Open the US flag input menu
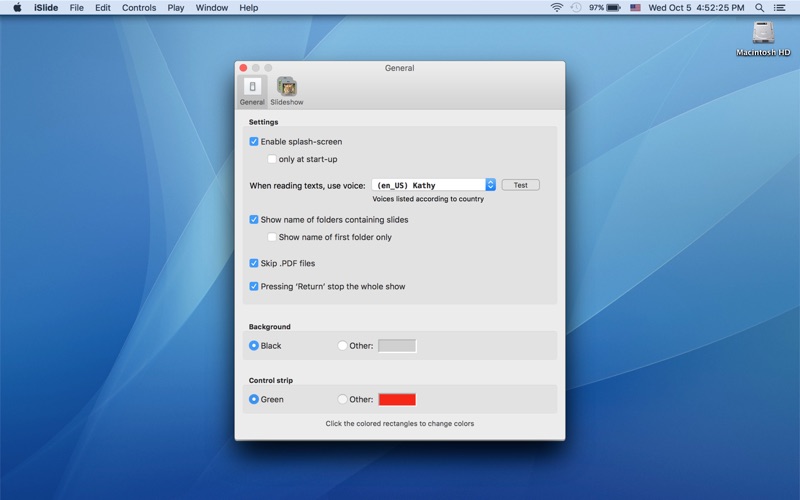800x500 pixels. (635, 8)
